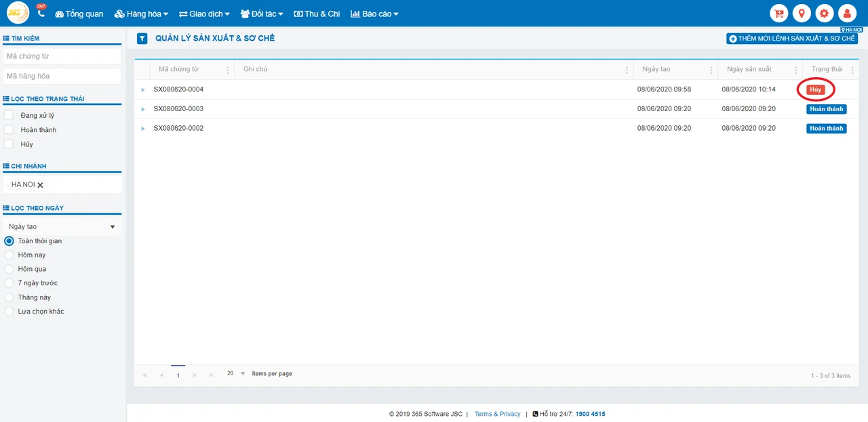The height and width of the screenshot is (422, 868).
Task: Click production date 08/06/2020 10:14
Action: click(x=749, y=89)
